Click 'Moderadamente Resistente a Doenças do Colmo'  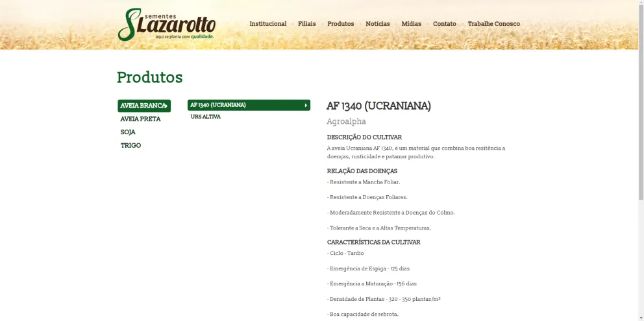click(391, 213)
